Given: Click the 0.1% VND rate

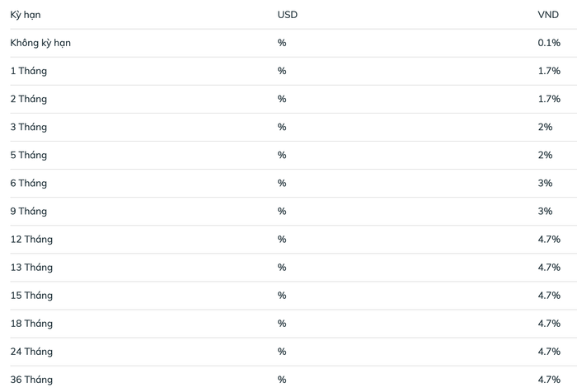Looking at the screenshot, I should pyautogui.click(x=549, y=43).
